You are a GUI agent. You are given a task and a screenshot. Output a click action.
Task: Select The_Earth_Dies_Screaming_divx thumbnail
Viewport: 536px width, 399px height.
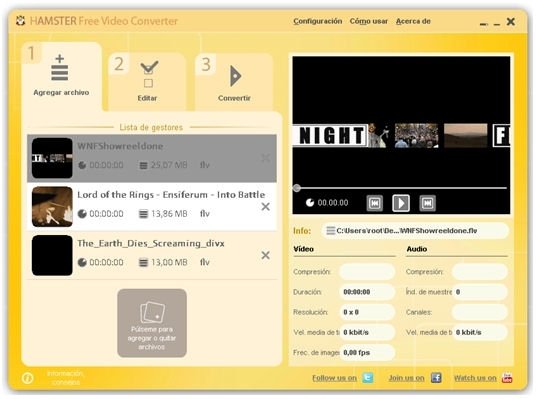point(52,255)
